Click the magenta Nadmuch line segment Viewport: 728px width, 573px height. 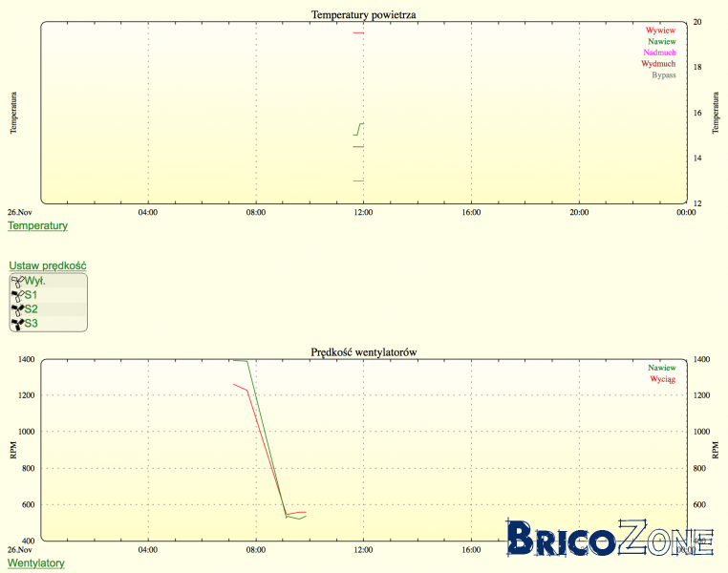point(358,180)
